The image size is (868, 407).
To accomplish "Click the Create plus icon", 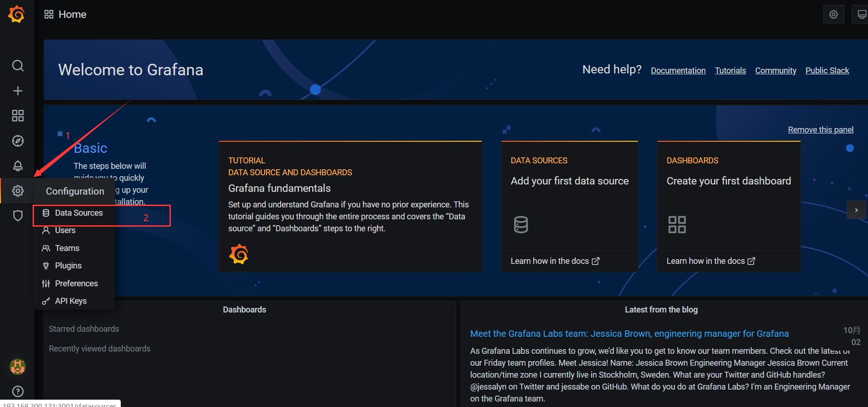I will click(17, 91).
